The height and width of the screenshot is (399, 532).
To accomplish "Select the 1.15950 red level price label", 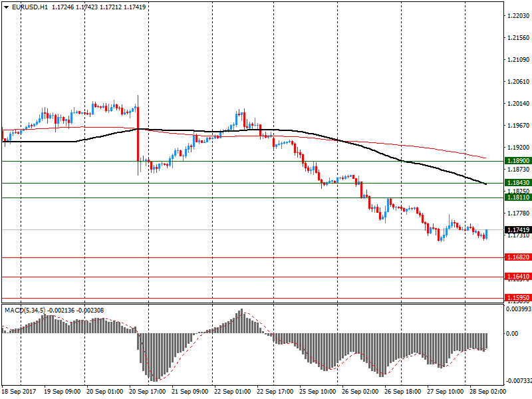I will [x=518, y=297].
